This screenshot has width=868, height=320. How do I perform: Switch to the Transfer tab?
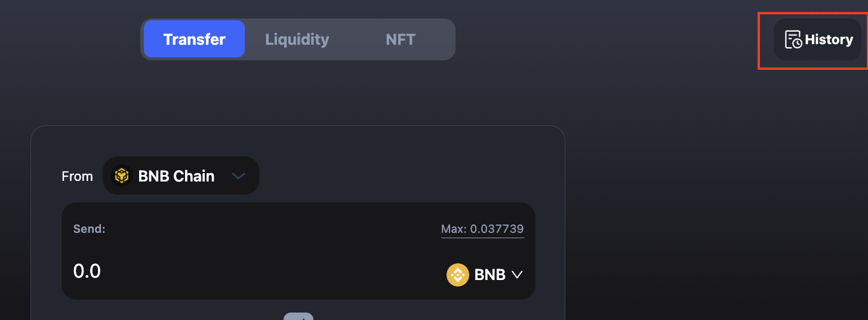pyautogui.click(x=194, y=39)
